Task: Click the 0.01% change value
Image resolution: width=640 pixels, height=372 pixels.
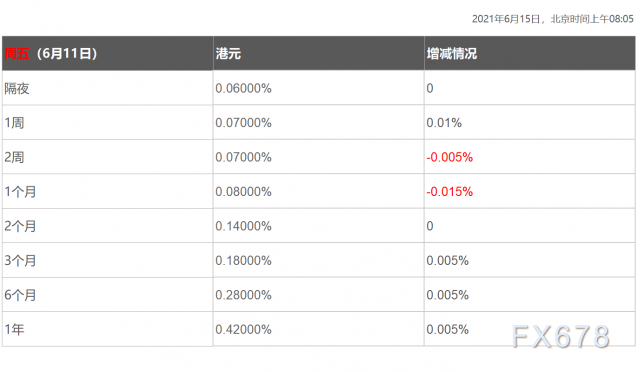Action: (x=444, y=123)
